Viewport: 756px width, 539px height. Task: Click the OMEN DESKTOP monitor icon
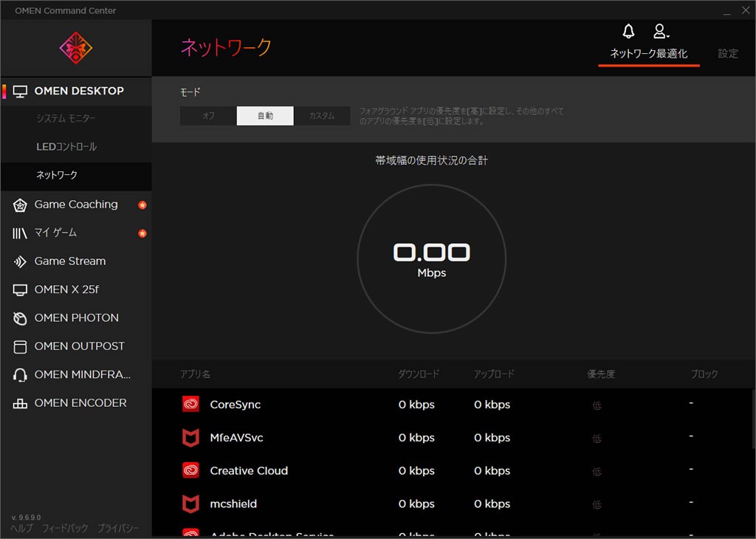[20, 91]
